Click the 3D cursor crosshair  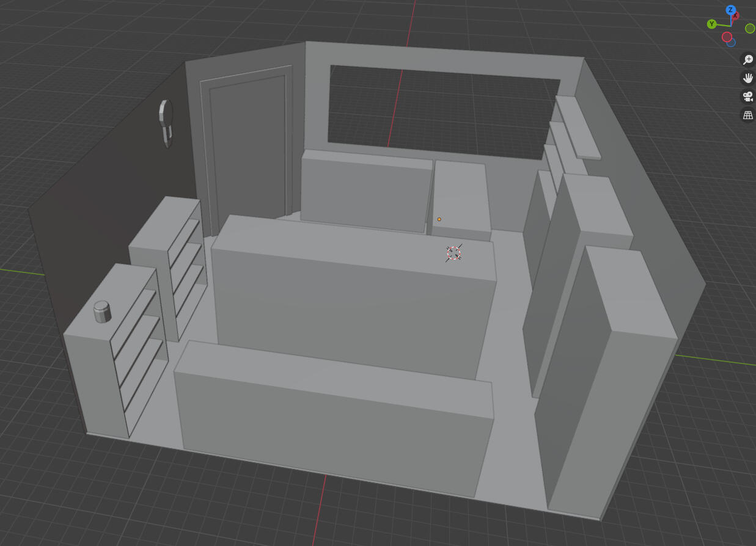tap(453, 253)
